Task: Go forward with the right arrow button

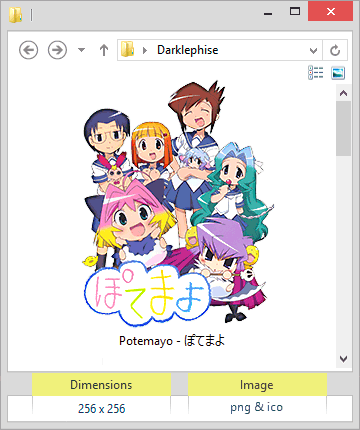Action: click(x=57, y=50)
